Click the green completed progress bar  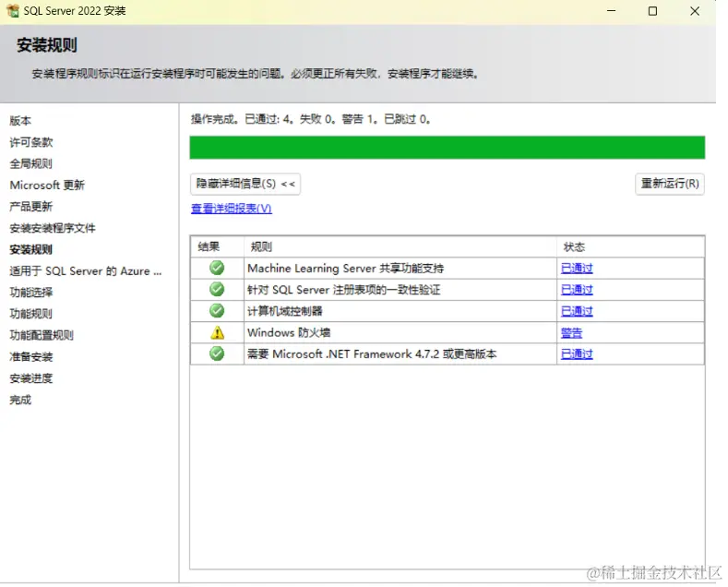tap(448, 148)
